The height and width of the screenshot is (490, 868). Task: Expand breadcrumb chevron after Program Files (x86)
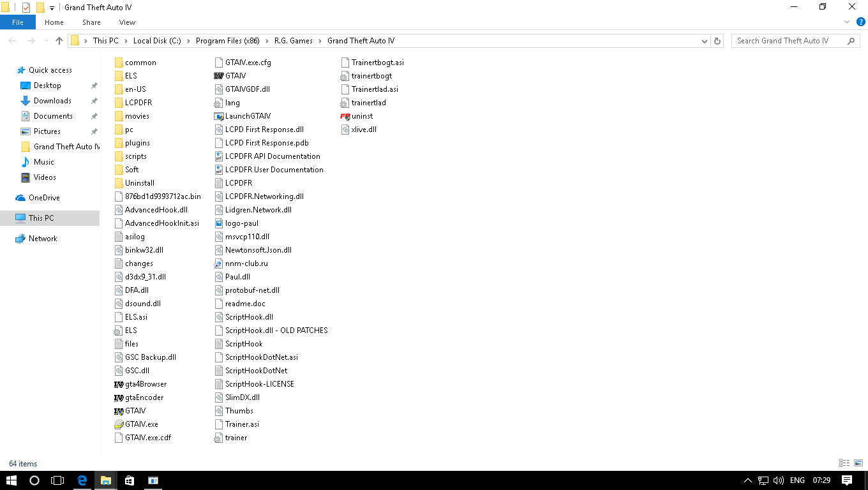pyautogui.click(x=267, y=41)
